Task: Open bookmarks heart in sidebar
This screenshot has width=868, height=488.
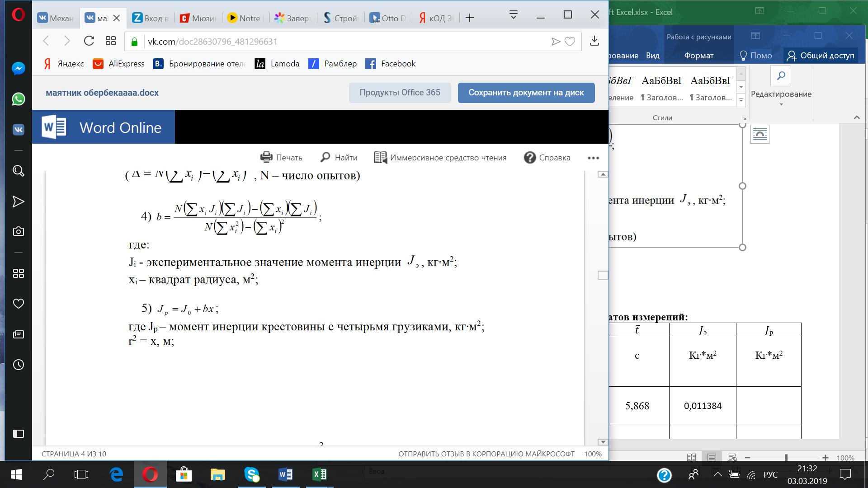Action: click(19, 304)
